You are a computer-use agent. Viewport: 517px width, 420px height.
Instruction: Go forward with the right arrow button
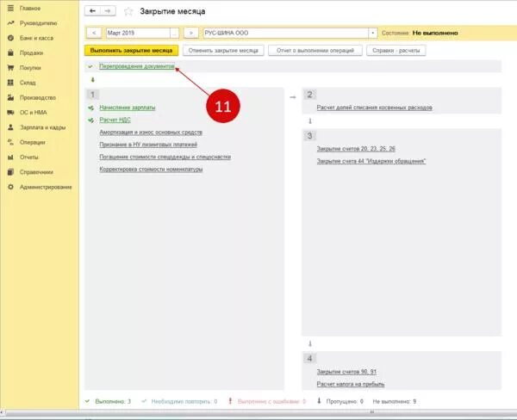[108, 11]
